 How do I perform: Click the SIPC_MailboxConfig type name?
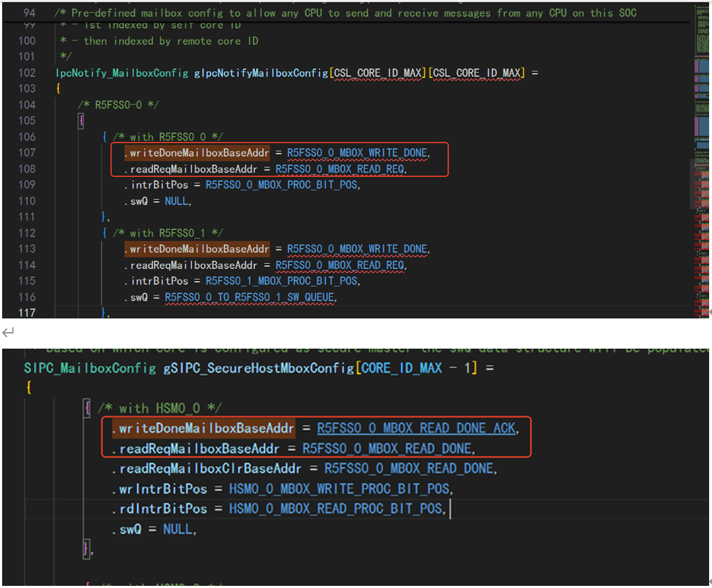(x=90, y=368)
